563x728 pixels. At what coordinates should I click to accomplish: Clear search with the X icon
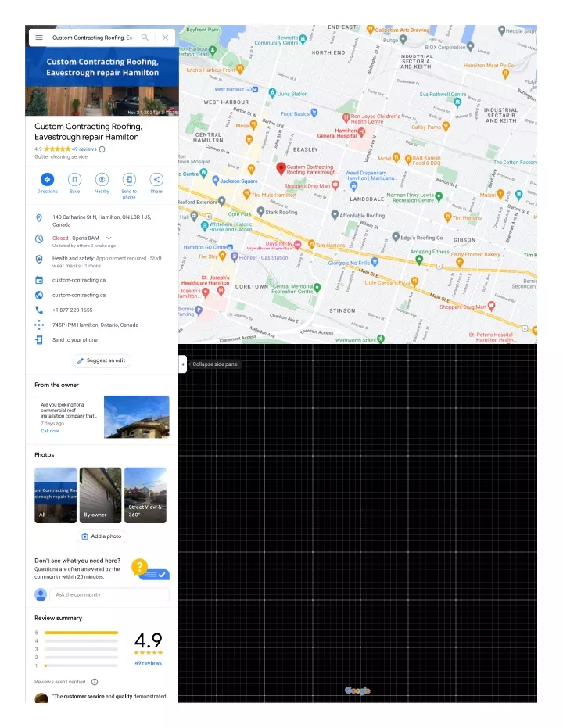click(x=165, y=38)
